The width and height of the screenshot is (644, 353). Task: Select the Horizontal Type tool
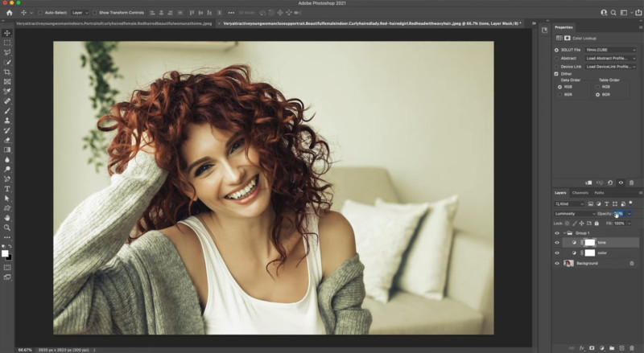[7, 188]
